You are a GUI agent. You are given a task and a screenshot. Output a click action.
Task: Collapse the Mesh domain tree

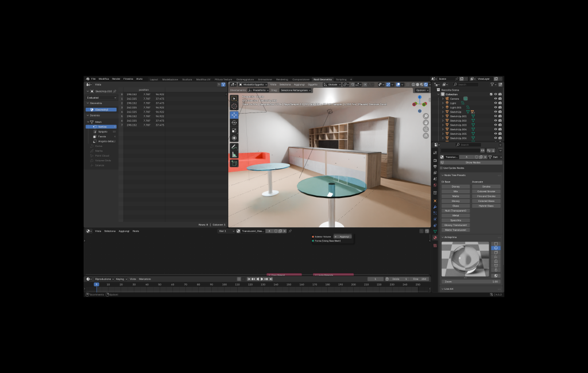pos(89,122)
